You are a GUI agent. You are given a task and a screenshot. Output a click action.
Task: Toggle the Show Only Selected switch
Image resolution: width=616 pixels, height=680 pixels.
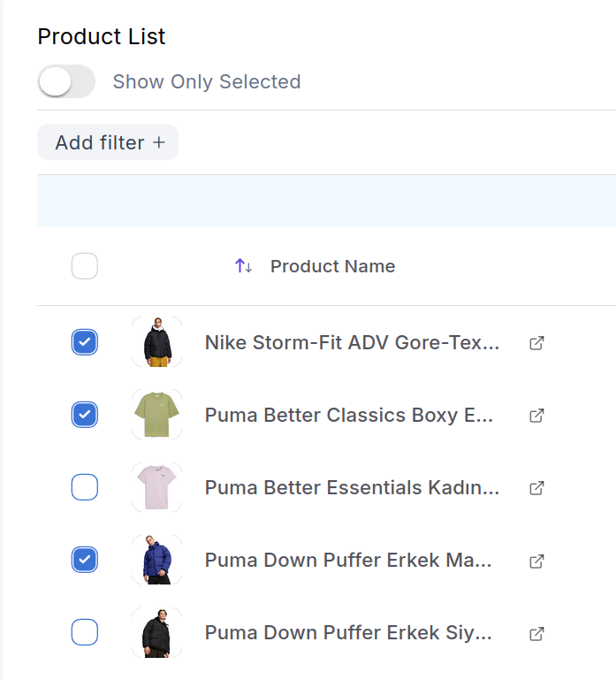(x=66, y=81)
